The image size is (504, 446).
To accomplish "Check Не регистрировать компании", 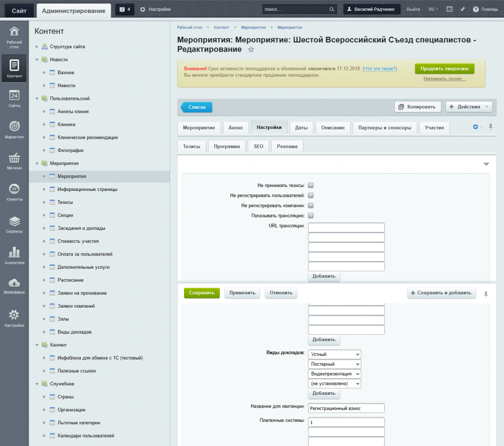I will 310,205.
